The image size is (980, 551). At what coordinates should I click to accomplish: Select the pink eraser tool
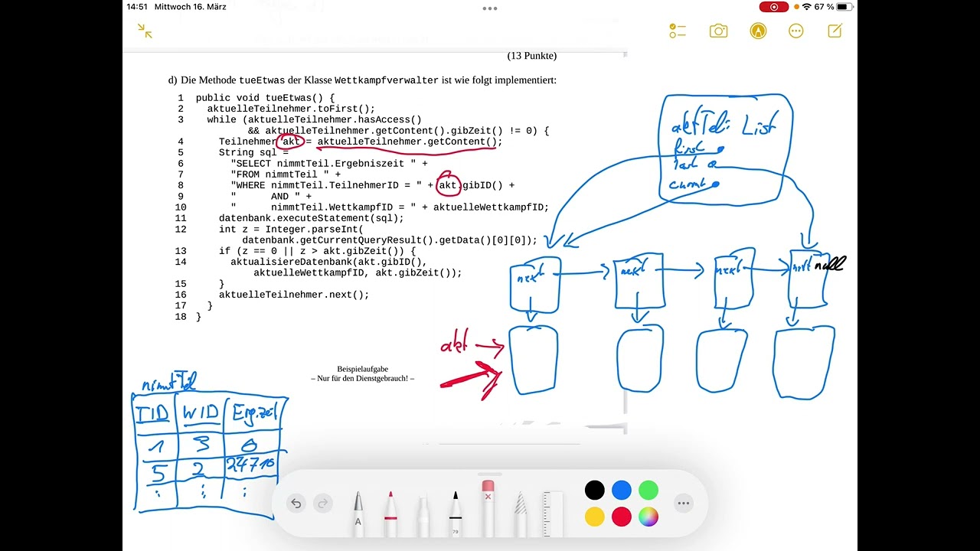click(488, 508)
